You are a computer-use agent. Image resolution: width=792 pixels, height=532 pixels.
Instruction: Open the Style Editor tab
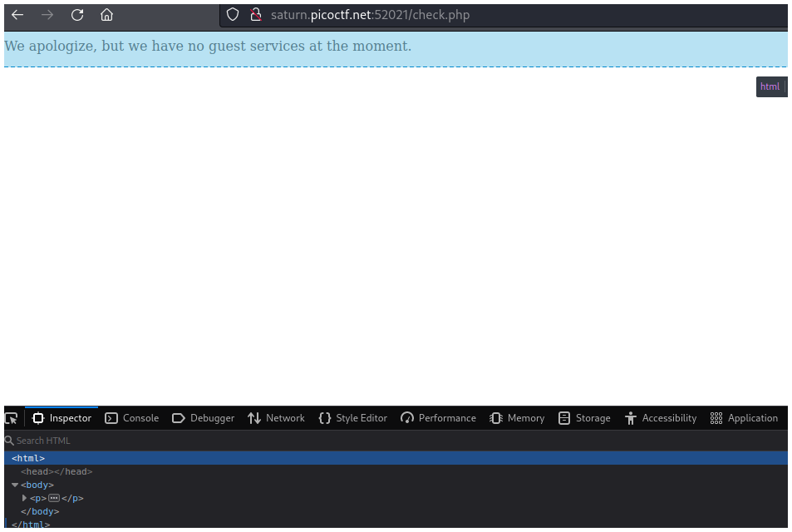(x=352, y=418)
